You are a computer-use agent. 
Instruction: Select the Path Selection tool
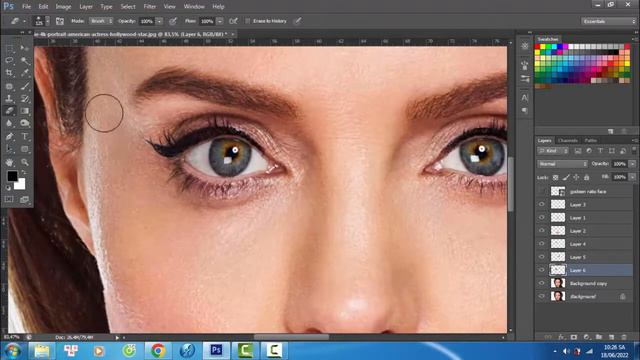(x=9, y=149)
